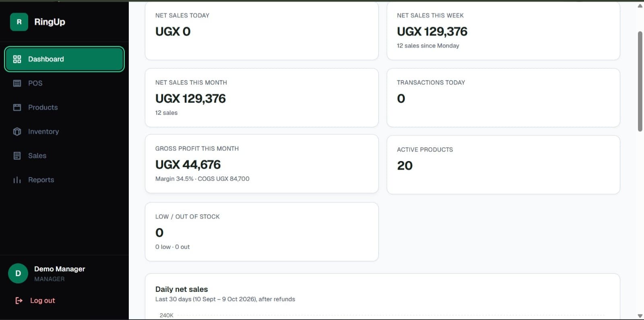The height and width of the screenshot is (320, 644).
Task: Click the UGX 44,676 gross profit value
Action: click(x=188, y=164)
